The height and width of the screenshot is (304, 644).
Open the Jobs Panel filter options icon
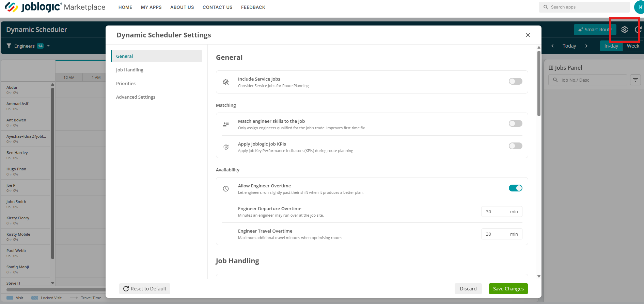(635, 80)
